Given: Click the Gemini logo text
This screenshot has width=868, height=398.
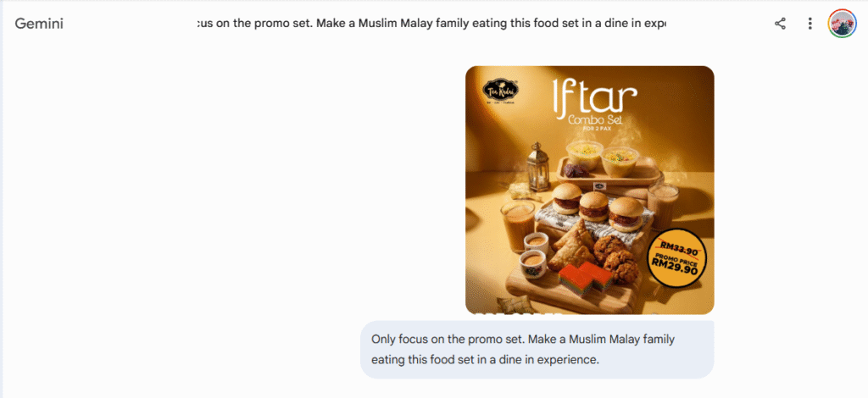Looking at the screenshot, I should pos(39,24).
